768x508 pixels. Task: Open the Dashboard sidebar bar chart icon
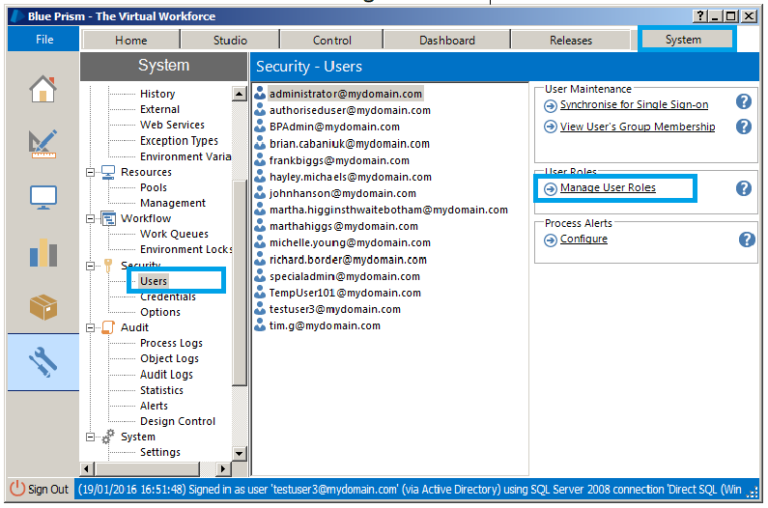pyautogui.click(x=43, y=252)
